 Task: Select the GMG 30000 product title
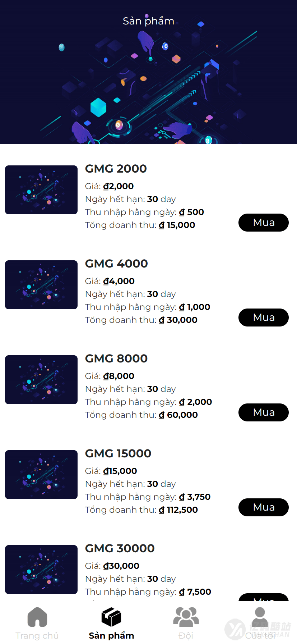tap(120, 548)
